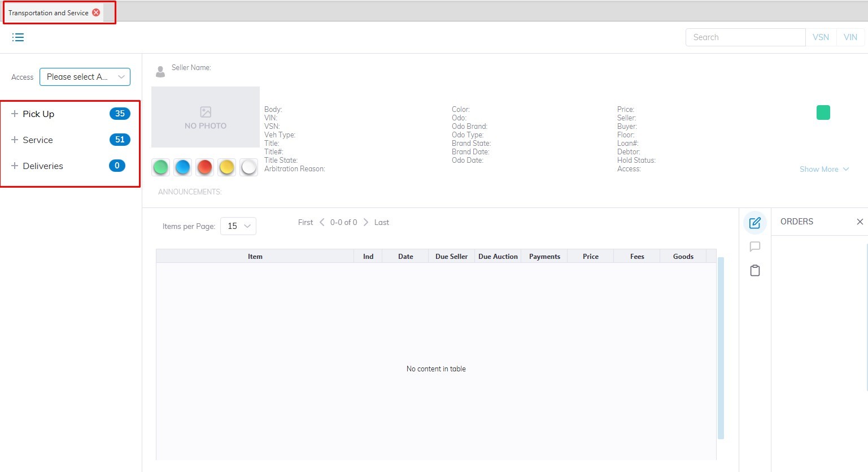
Task: Click the clipboard icon in side panel
Action: click(754, 271)
